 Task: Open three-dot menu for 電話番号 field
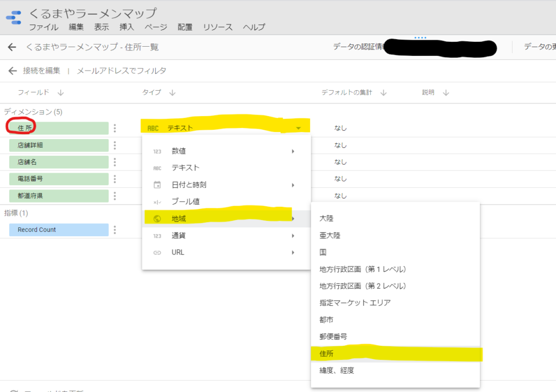tap(115, 179)
